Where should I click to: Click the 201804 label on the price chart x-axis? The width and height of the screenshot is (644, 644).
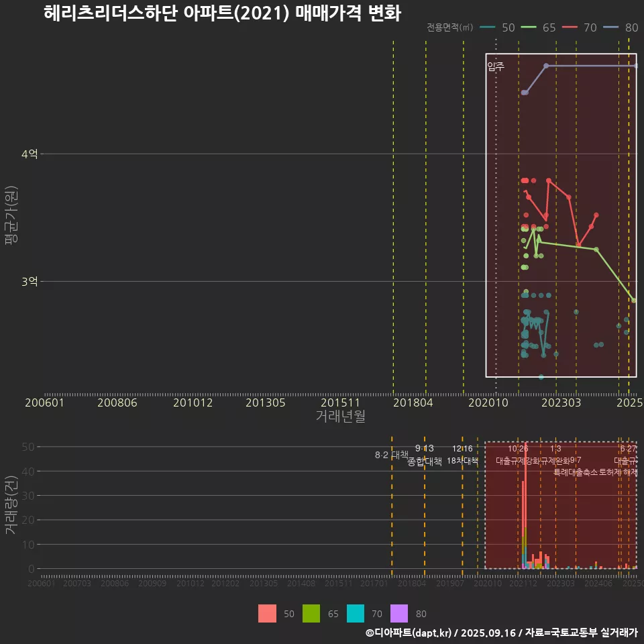[413, 402]
